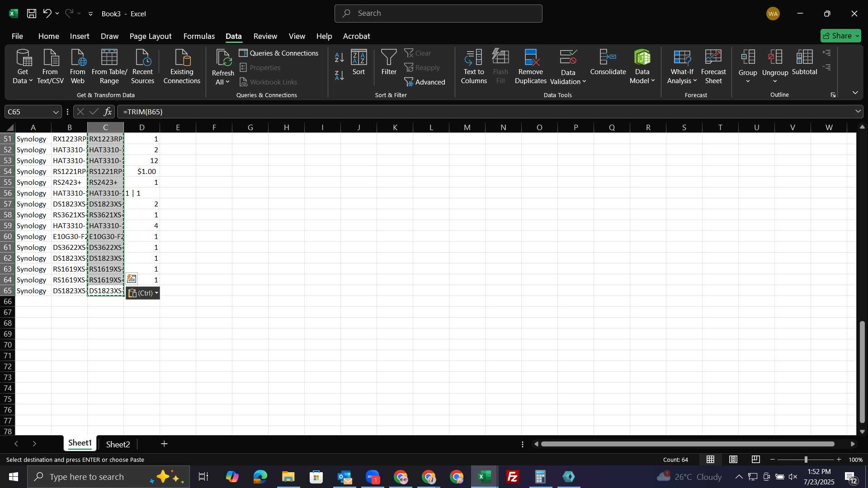This screenshot has width=868, height=488.
Task: Expand the formula bar
Action: pos(858,112)
